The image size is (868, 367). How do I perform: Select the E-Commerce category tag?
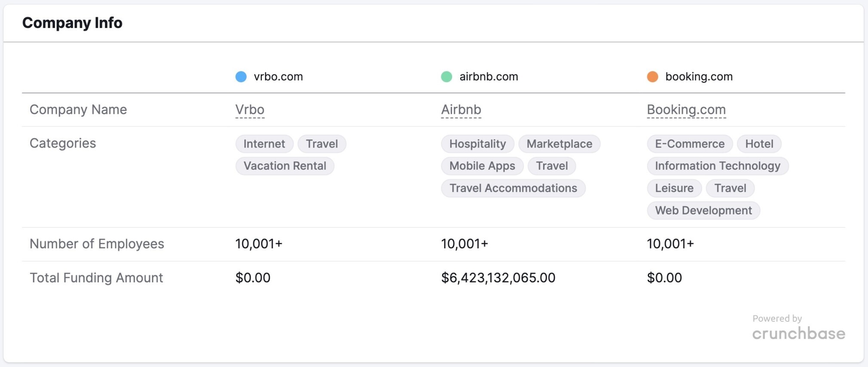(x=690, y=144)
